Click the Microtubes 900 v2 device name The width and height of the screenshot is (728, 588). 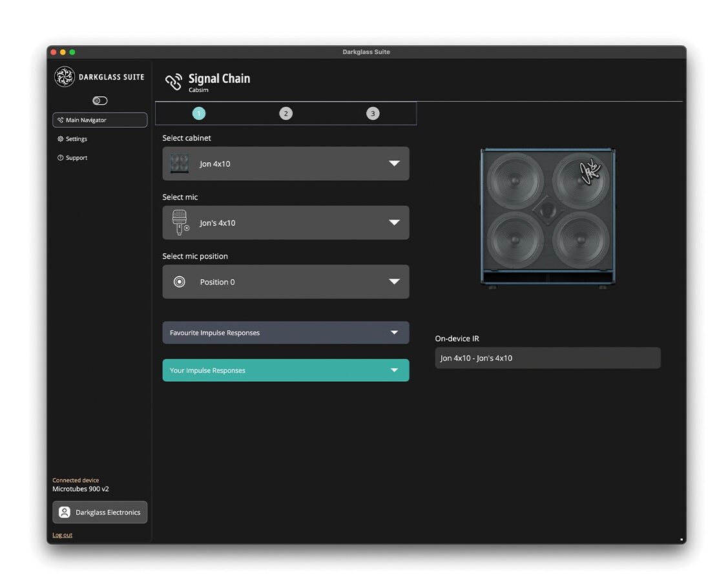tap(81, 489)
